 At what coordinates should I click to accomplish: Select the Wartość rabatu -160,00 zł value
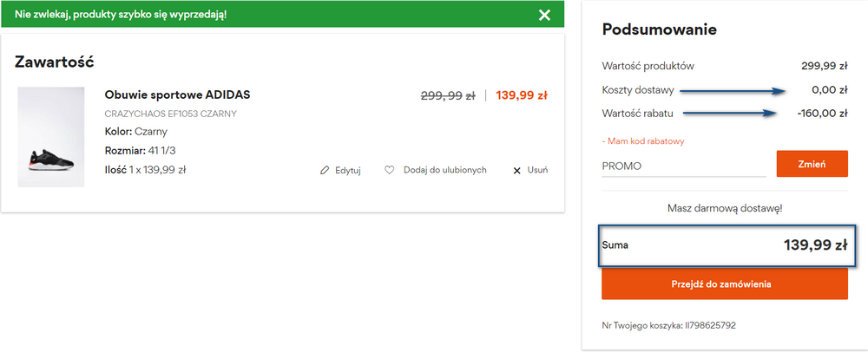822,114
